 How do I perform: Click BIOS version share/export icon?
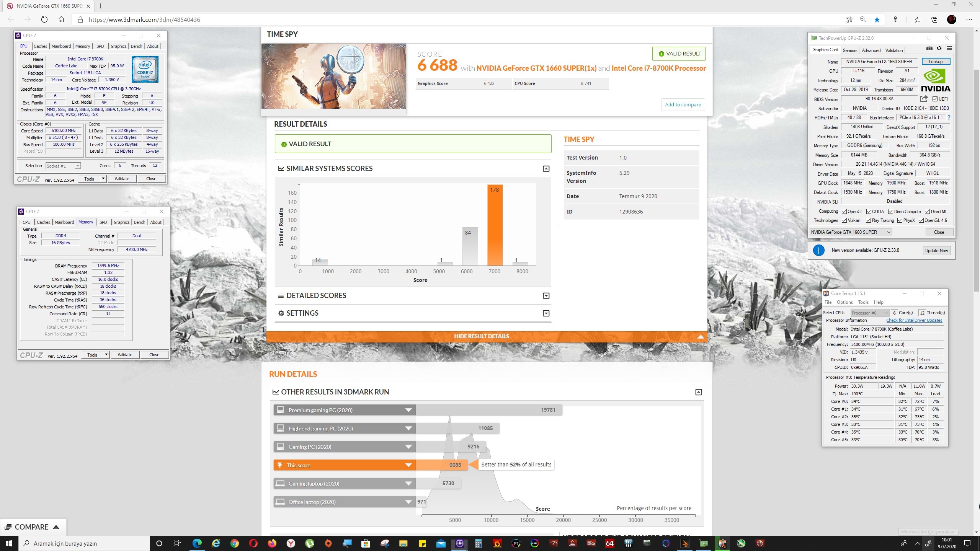click(924, 99)
